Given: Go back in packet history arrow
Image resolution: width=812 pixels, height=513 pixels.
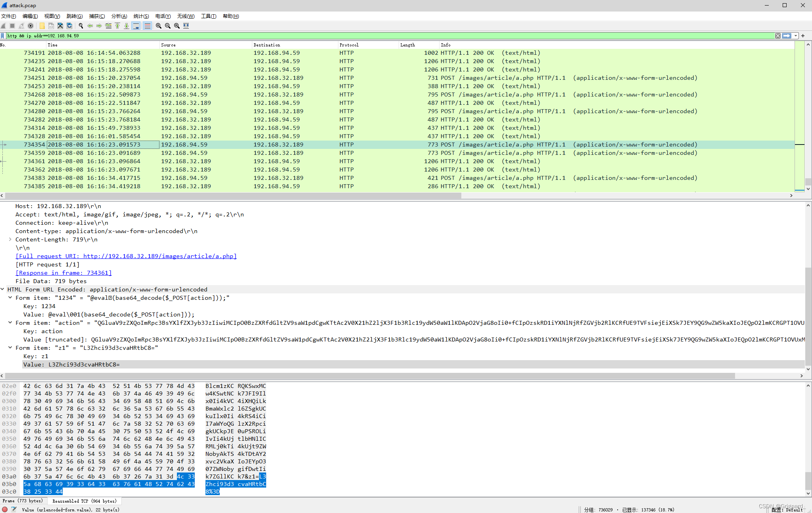Looking at the screenshot, I should [90, 26].
